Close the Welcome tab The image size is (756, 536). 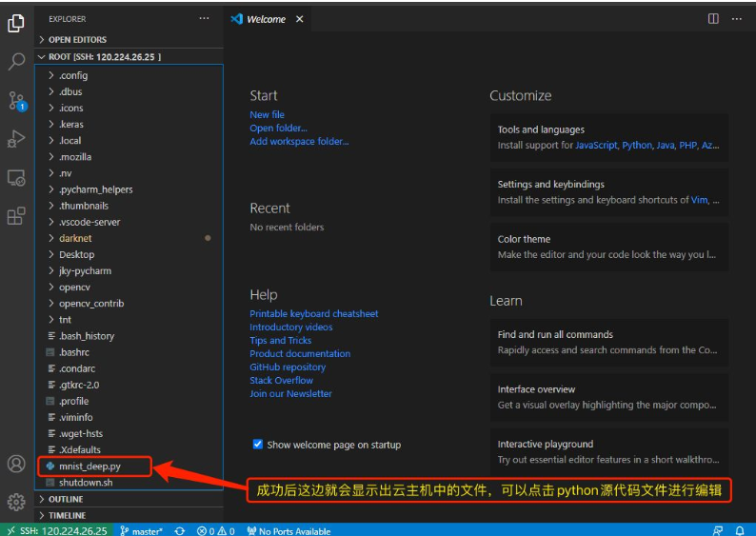299,19
